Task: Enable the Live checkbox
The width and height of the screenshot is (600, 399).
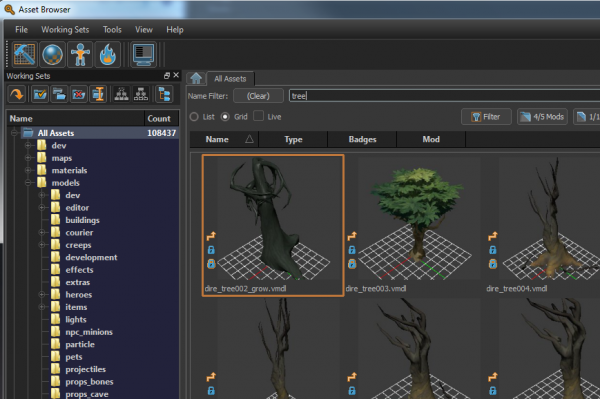Action: coord(259,116)
